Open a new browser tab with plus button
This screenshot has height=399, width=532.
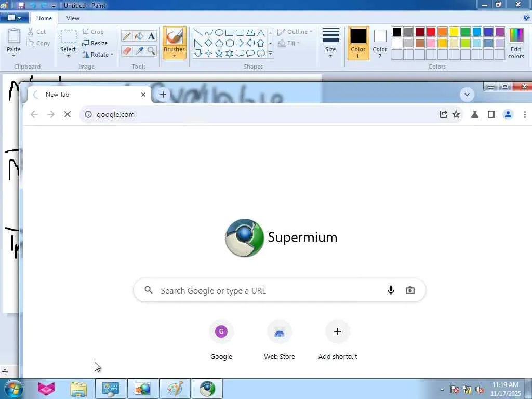click(163, 95)
